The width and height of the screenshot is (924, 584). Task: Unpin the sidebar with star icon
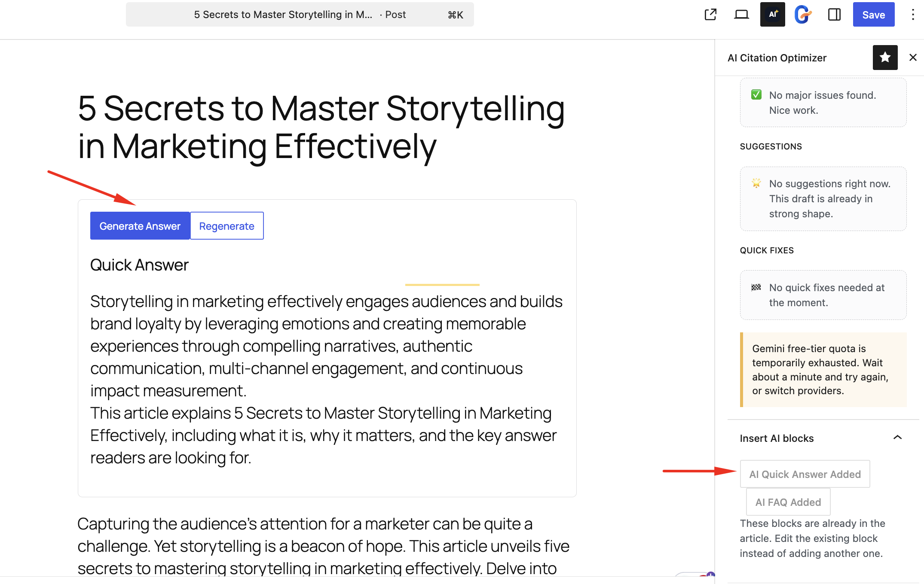click(x=885, y=58)
